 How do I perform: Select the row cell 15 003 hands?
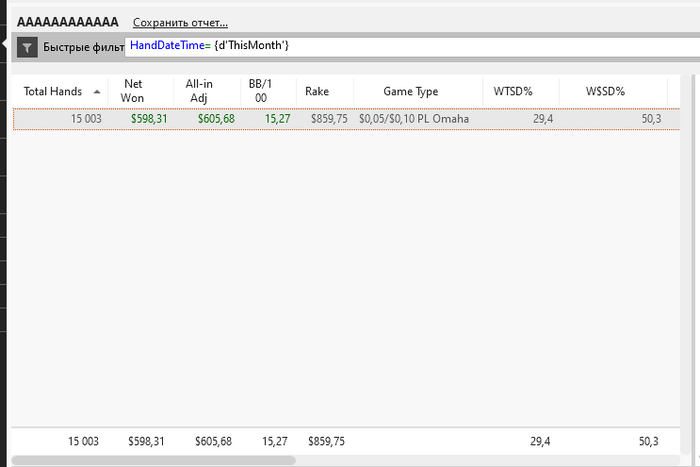tap(86, 119)
